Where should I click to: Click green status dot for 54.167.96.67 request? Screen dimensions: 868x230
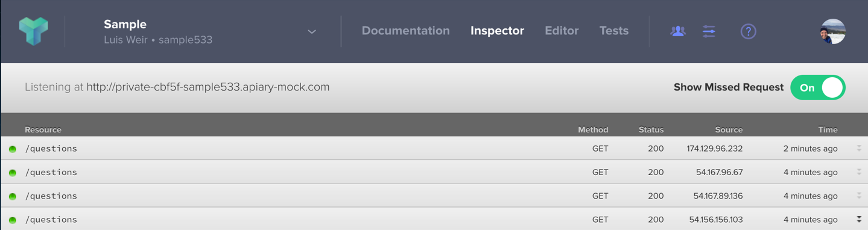[13, 173]
